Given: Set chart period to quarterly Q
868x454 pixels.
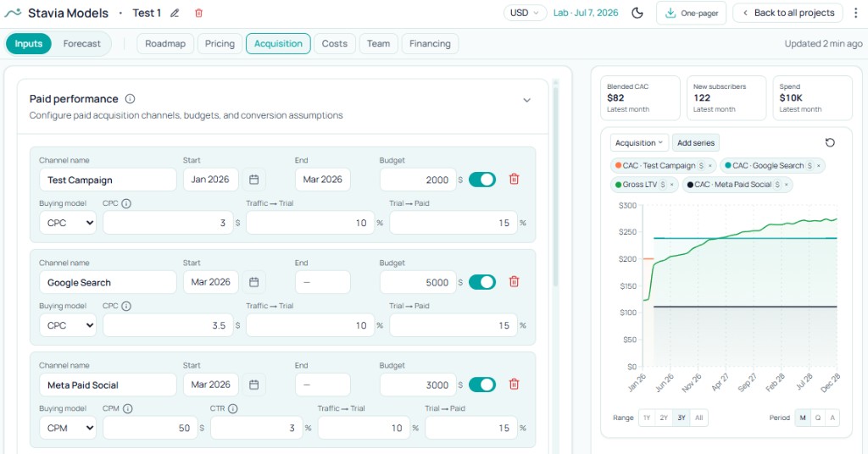Looking at the screenshot, I should tap(818, 418).
